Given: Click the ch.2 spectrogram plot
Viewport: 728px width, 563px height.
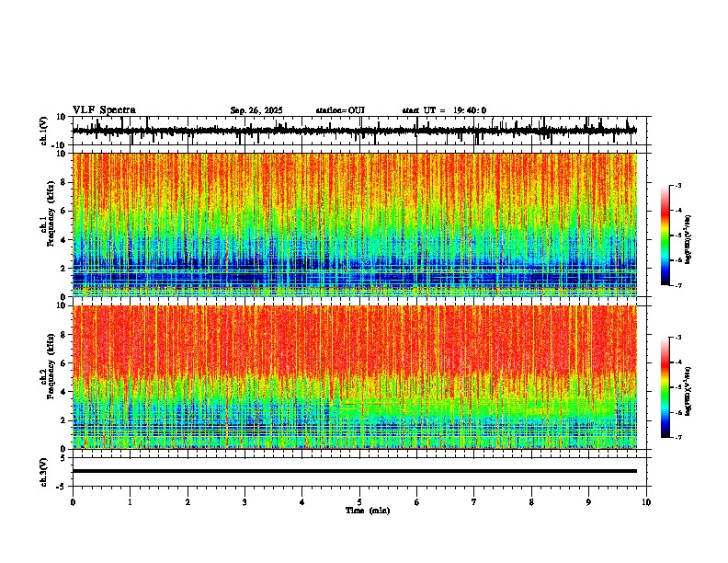Looking at the screenshot, I should click(x=354, y=377).
